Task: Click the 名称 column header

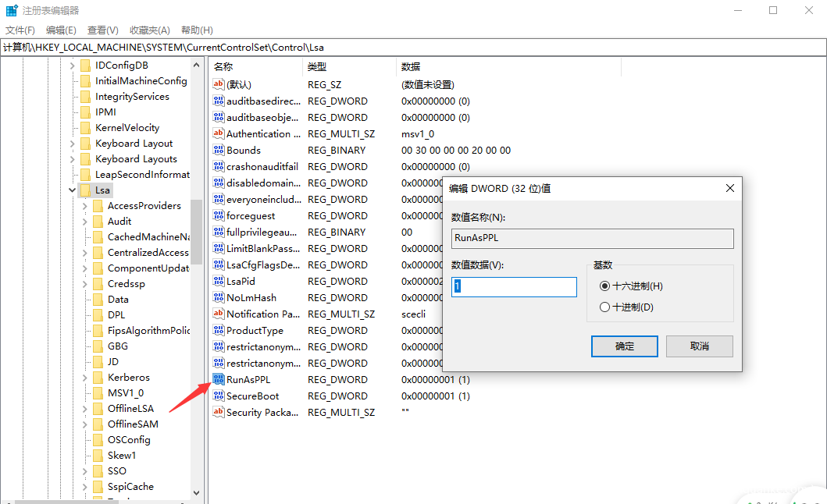Action: point(223,67)
